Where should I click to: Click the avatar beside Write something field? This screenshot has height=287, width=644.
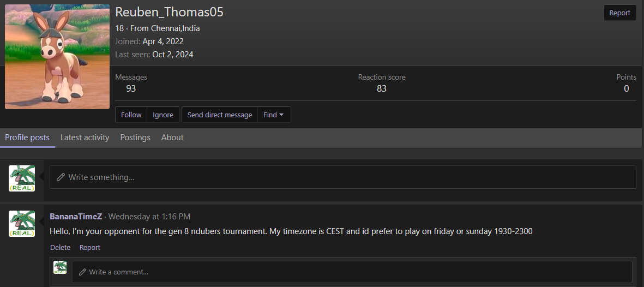(x=22, y=178)
